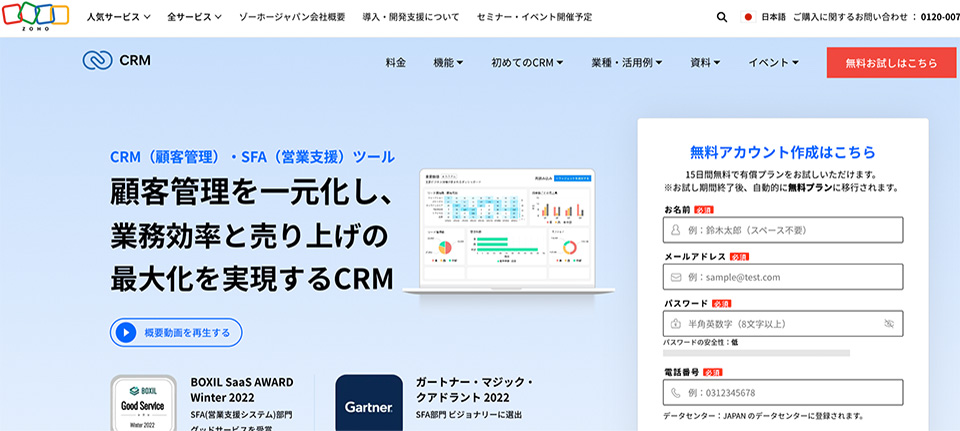Click the メールアドレス input field

[783, 277]
